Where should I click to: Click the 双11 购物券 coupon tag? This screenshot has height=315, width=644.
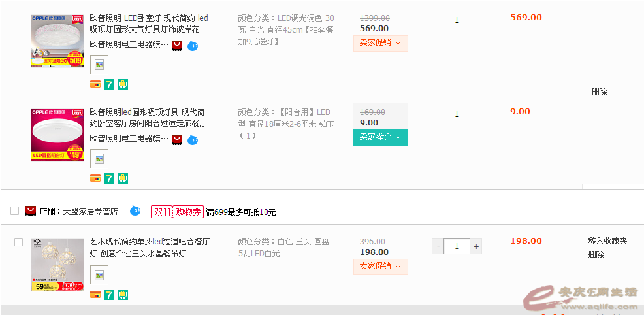(176, 212)
